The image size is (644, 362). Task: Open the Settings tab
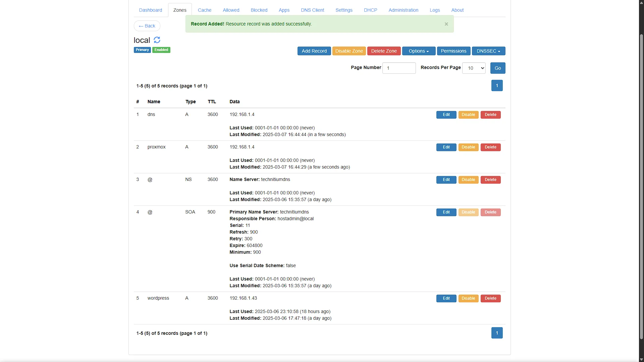344,10
